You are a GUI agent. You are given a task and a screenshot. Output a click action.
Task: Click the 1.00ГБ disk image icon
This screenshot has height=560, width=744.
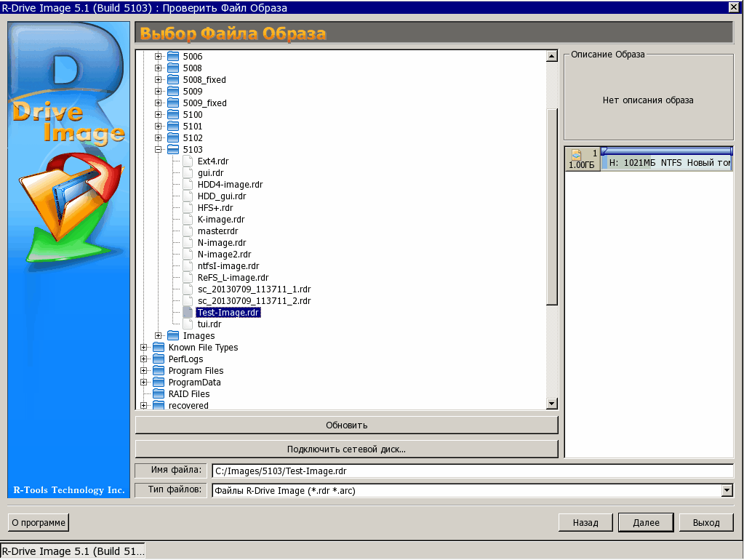tap(577, 154)
